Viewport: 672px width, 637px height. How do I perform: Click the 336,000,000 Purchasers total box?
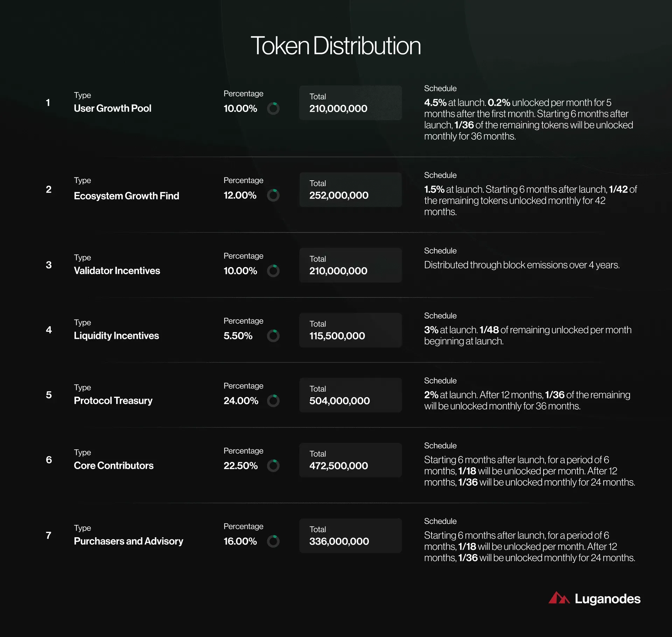350,536
